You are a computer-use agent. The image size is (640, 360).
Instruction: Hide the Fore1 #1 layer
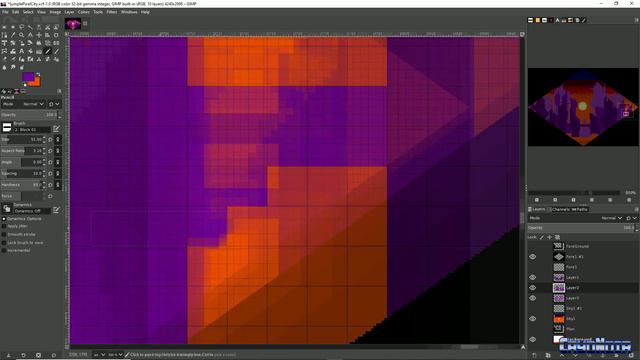pos(532,257)
